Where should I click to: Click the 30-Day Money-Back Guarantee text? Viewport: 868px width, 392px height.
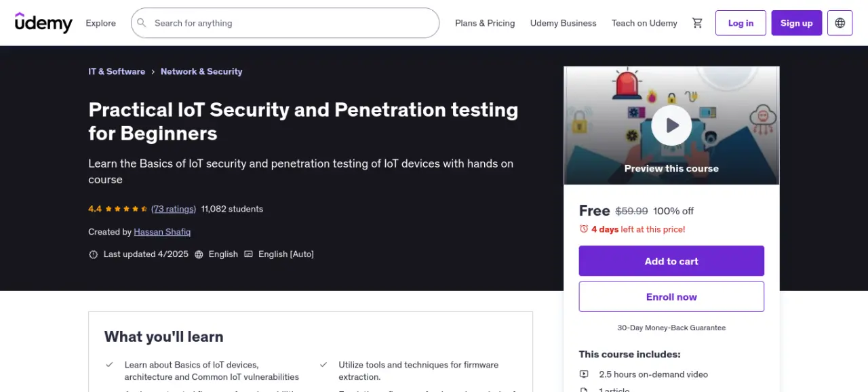[671, 328]
